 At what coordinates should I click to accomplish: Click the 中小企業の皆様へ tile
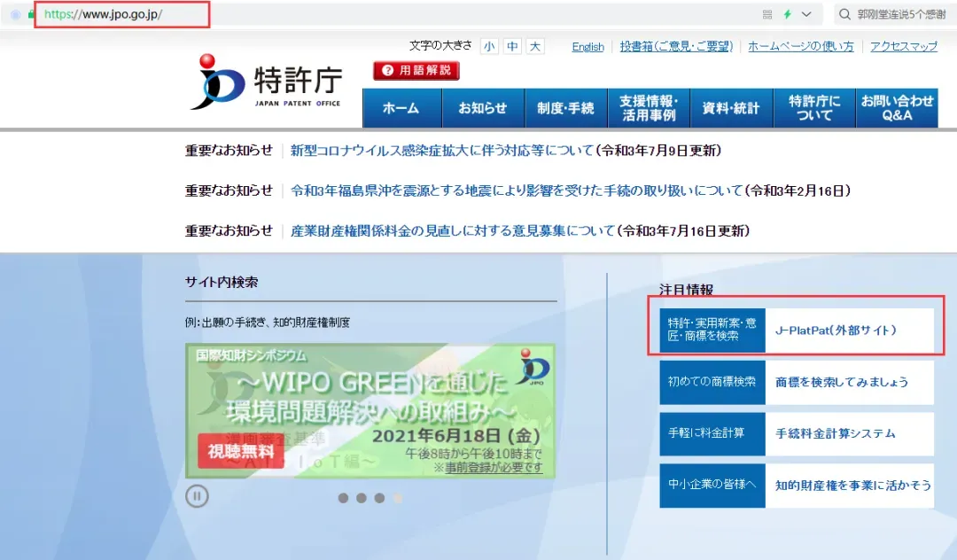point(712,485)
